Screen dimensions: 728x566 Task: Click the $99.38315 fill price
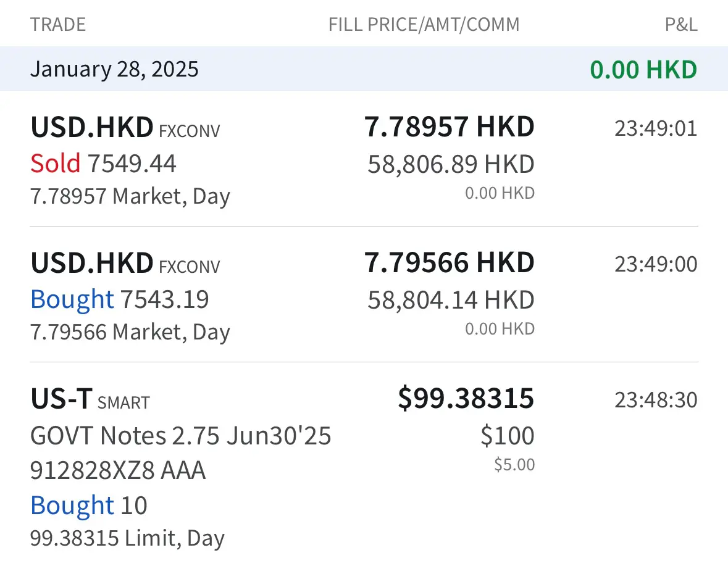tap(466, 398)
